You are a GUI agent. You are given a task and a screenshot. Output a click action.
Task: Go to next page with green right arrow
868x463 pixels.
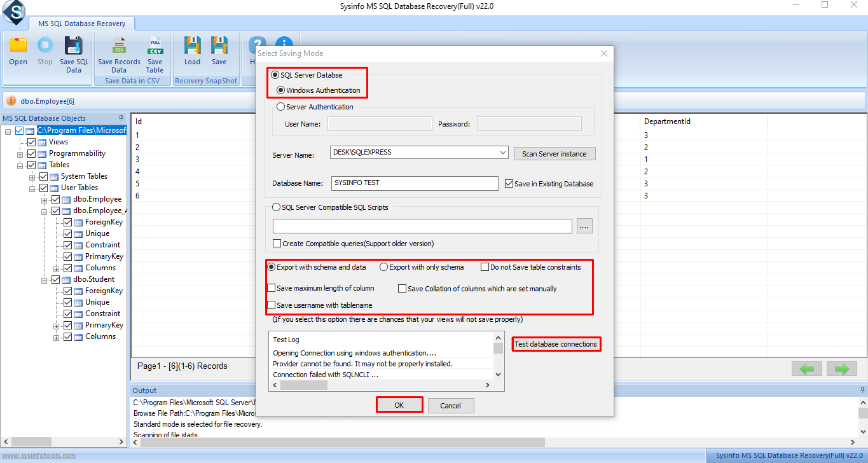tap(842, 369)
